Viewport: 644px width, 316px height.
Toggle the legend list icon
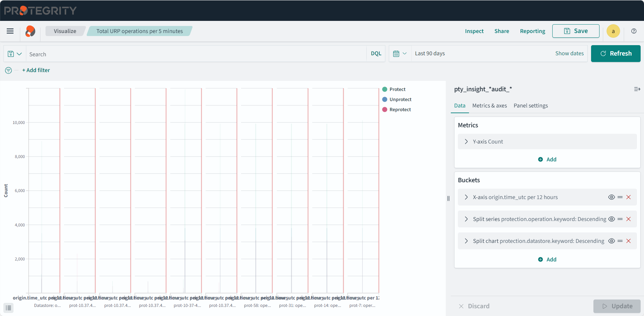point(9,308)
